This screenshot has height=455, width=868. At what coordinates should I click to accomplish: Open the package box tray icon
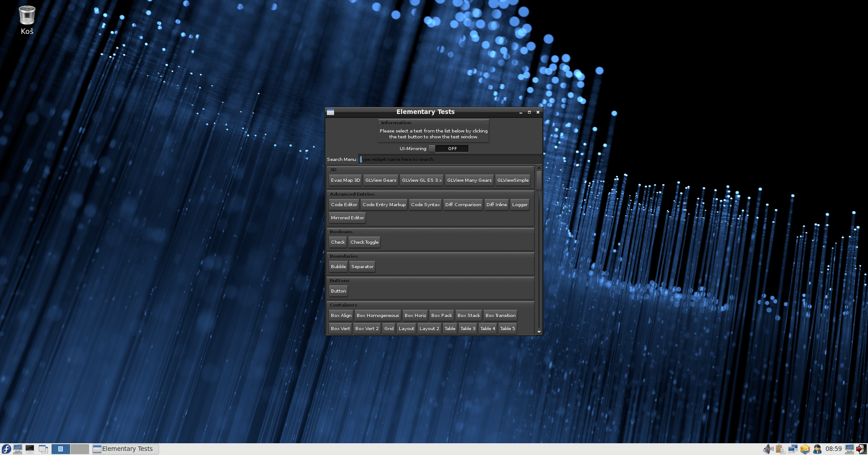tap(805, 449)
